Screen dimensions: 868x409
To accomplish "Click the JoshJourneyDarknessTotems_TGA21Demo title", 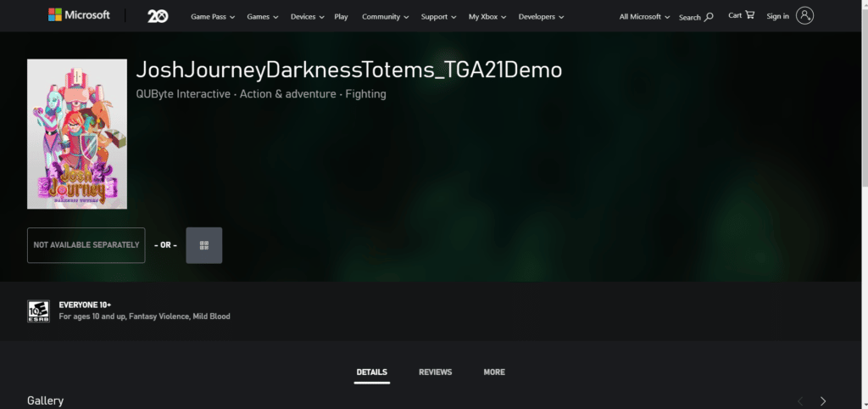I will [x=348, y=70].
